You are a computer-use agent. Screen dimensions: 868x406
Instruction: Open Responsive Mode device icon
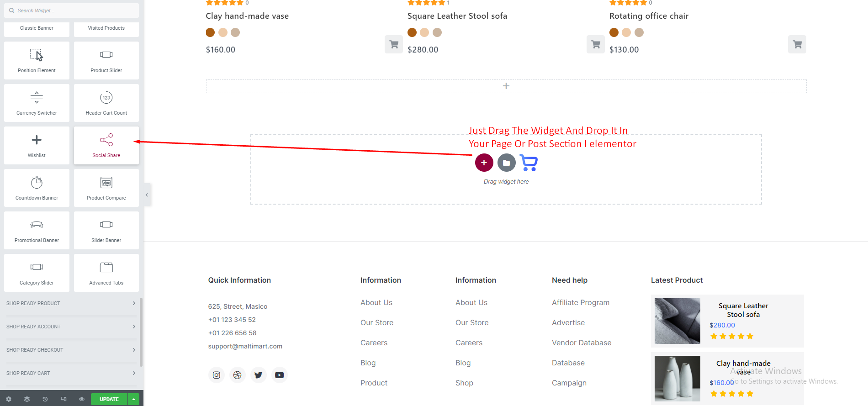coord(64,399)
